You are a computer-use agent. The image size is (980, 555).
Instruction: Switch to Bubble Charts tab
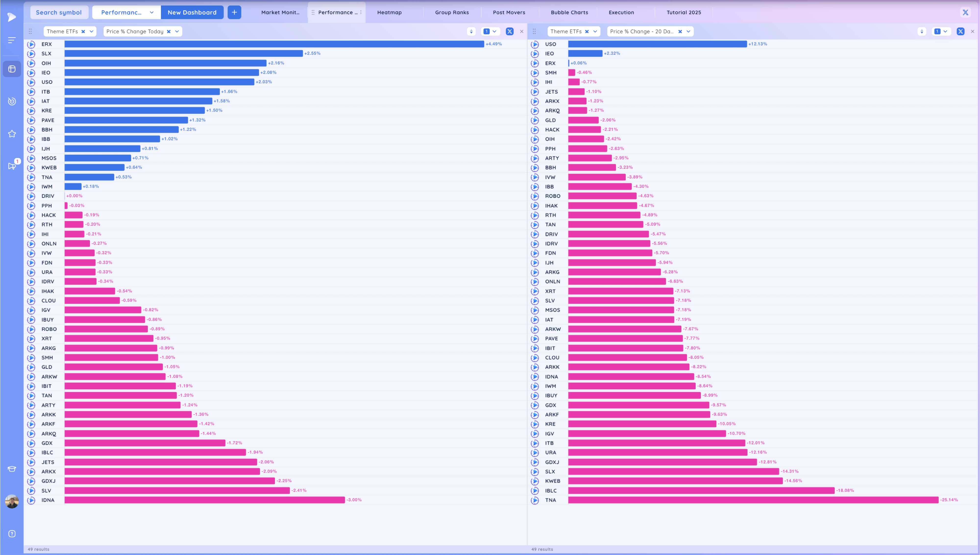(x=569, y=12)
